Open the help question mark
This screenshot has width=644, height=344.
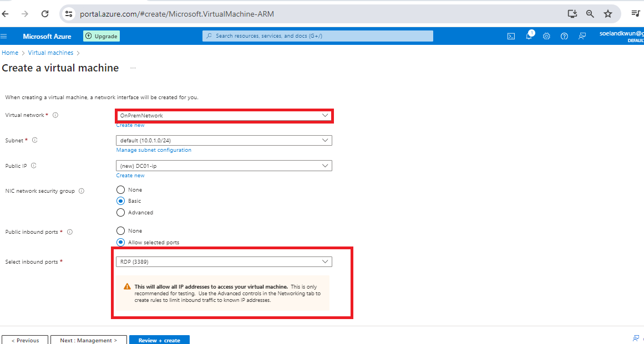click(x=564, y=36)
